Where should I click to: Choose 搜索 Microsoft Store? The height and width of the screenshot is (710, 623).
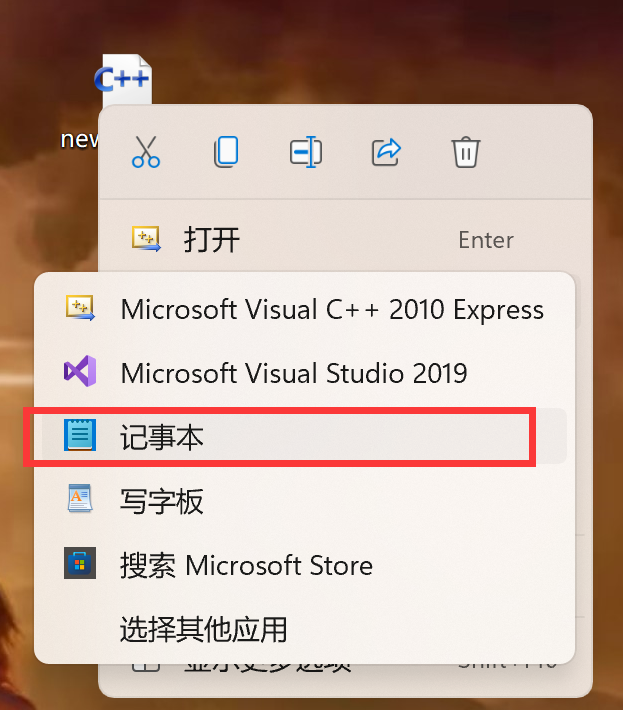click(x=304, y=565)
